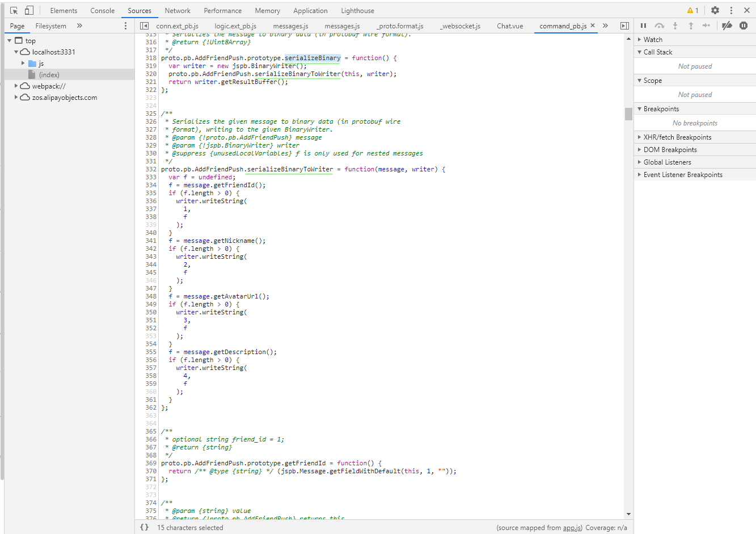Toggle deactivate breakpoints icon
756x534 pixels.
727,26
